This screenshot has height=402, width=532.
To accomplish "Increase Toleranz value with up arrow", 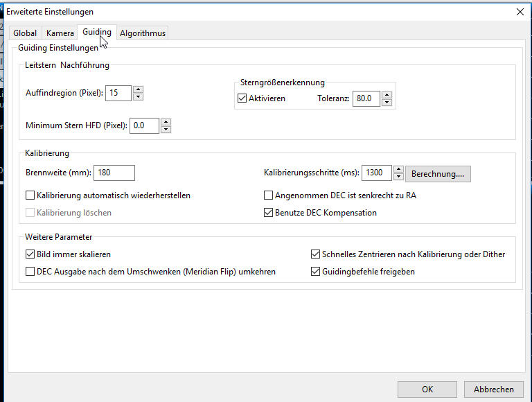I will (x=387, y=95).
